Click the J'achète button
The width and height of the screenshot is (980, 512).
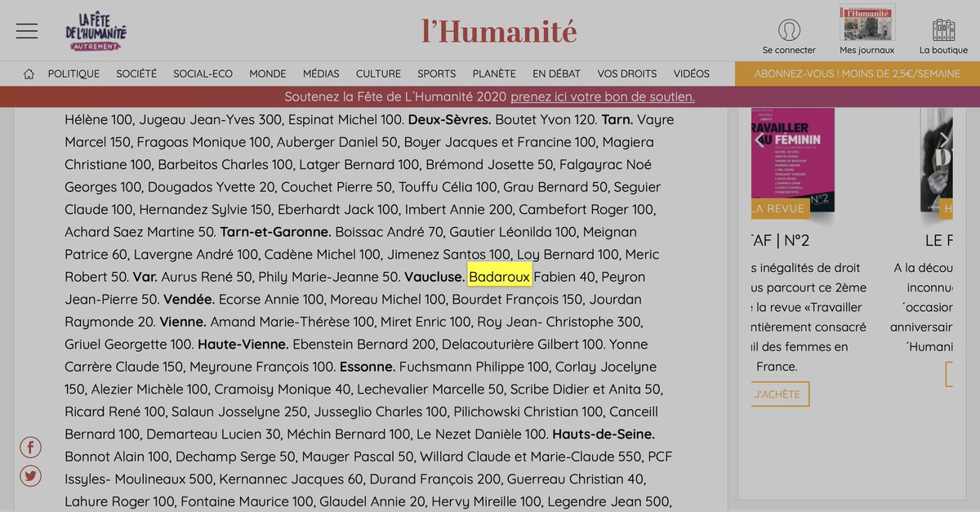point(780,394)
